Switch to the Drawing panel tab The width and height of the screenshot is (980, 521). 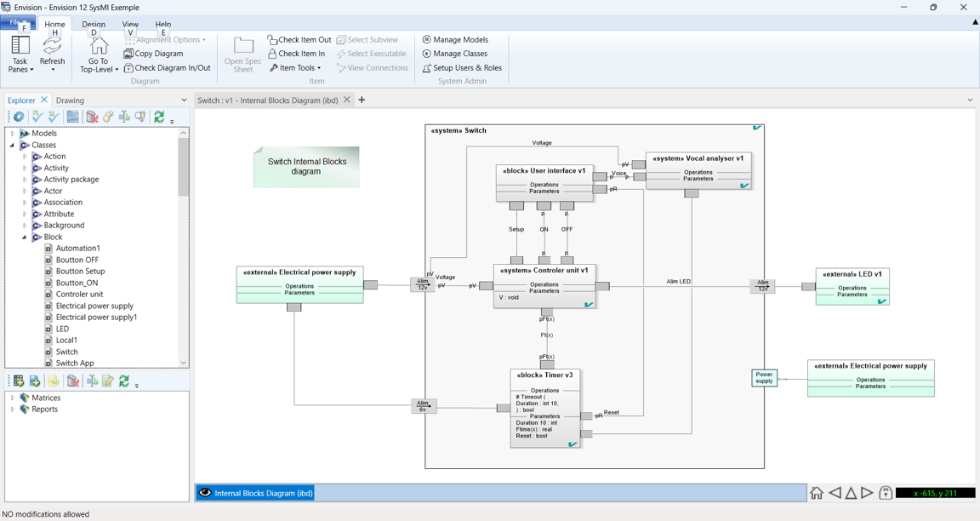[70, 100]
